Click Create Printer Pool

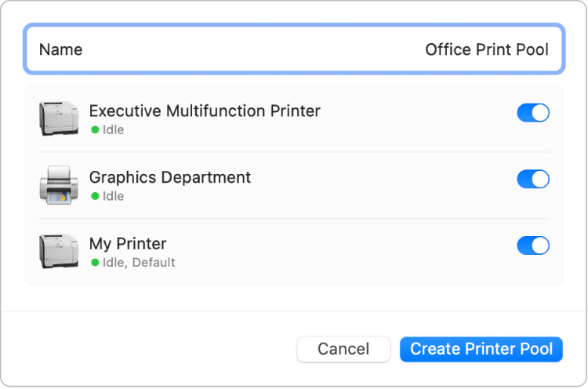(x=481, y=349)
